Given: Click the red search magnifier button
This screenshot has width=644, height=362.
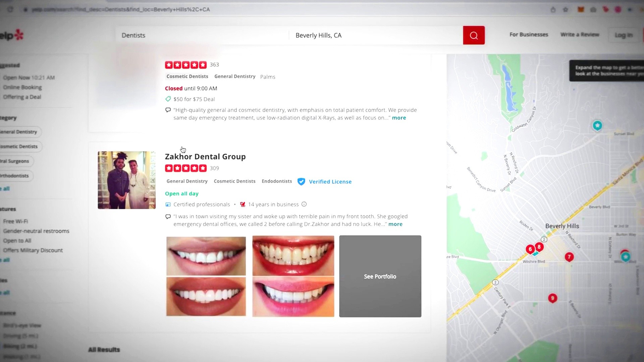Looking at the screenshot, I should (x=474, y=35).
